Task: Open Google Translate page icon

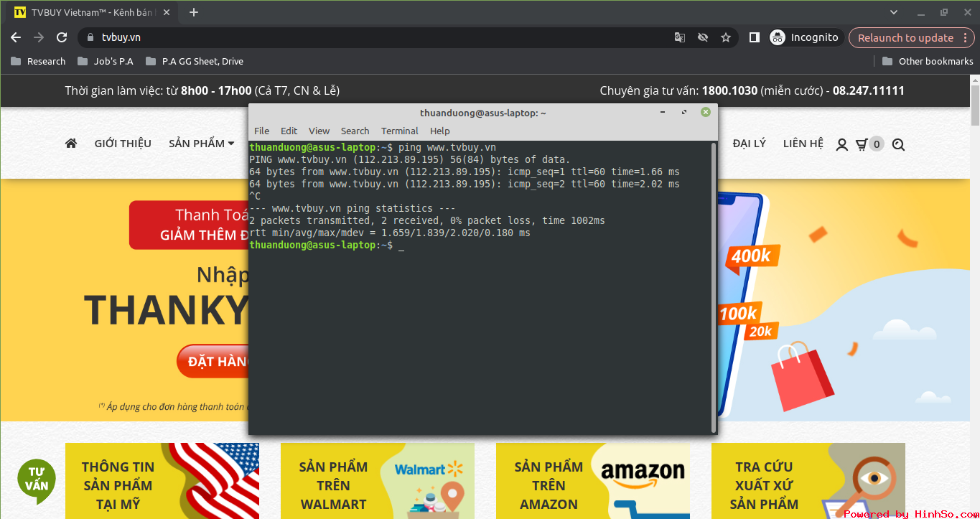Action: tap(679, 37)
